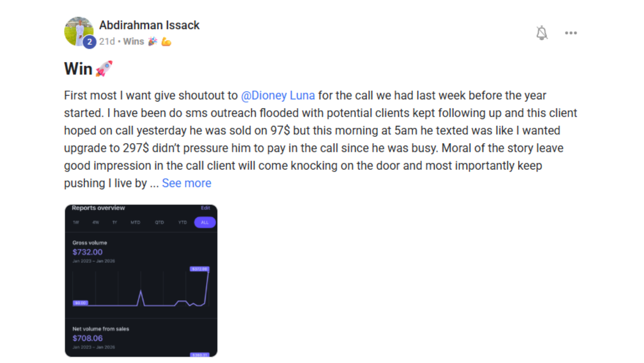The height and width of the screenshot is (363, 644).
Task: Click the Net volume $708.06 figure
Action: (87, 338)
